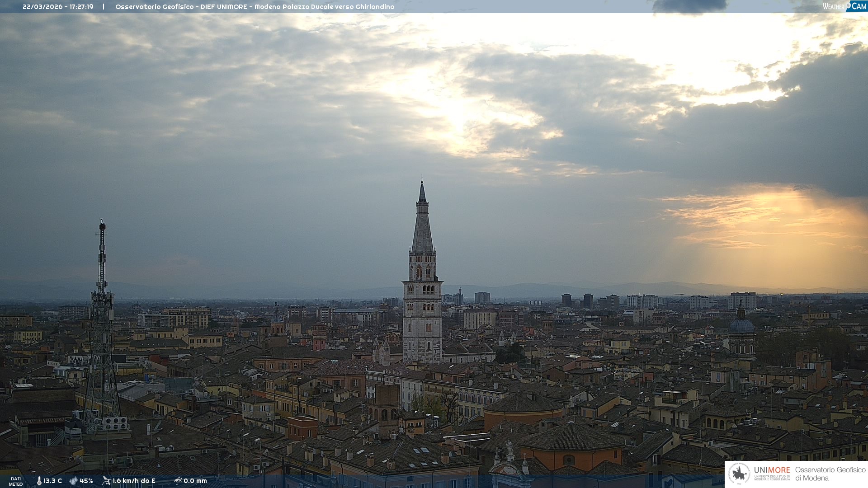The image size is (868, 488).
Task: Click the wind anemometer icon
Action: click(106, 481)
